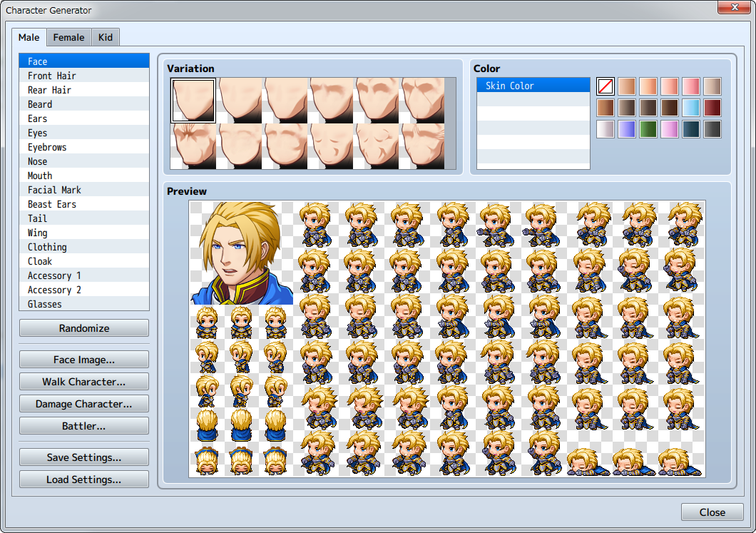
Task: Select Nose in the parts list
Action: point(84,161)
